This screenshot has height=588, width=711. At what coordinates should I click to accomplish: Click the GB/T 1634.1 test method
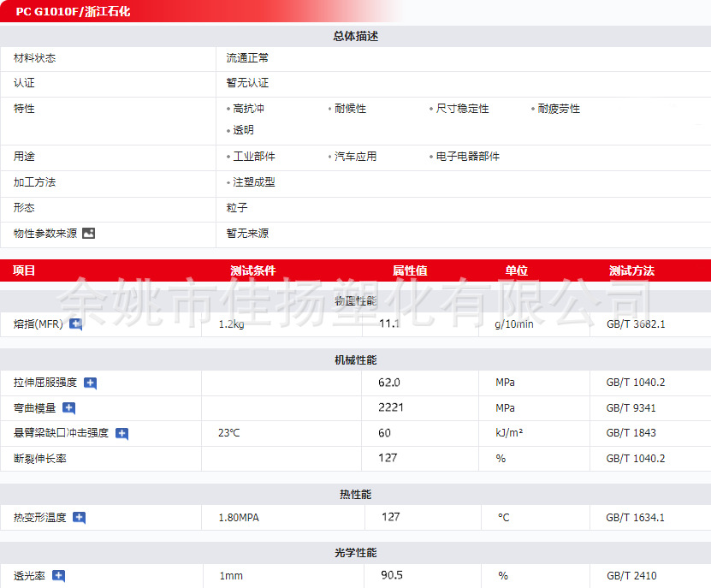click(635, 518)
